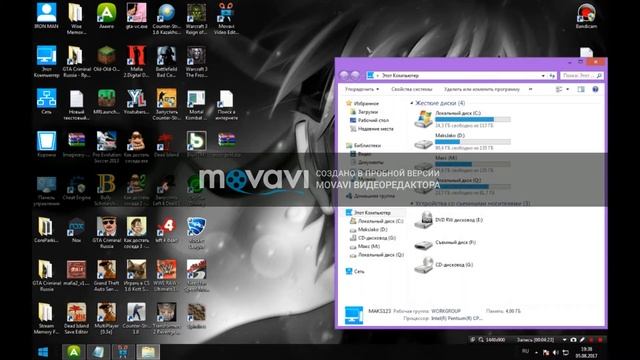This screenshot has width=640, height=360.
Task: Select Makslako (D:) in navigation pane
Action: (369, 229)
